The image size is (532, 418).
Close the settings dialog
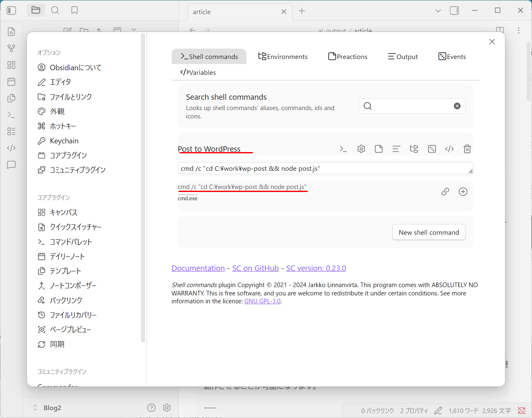pos(492,42)
